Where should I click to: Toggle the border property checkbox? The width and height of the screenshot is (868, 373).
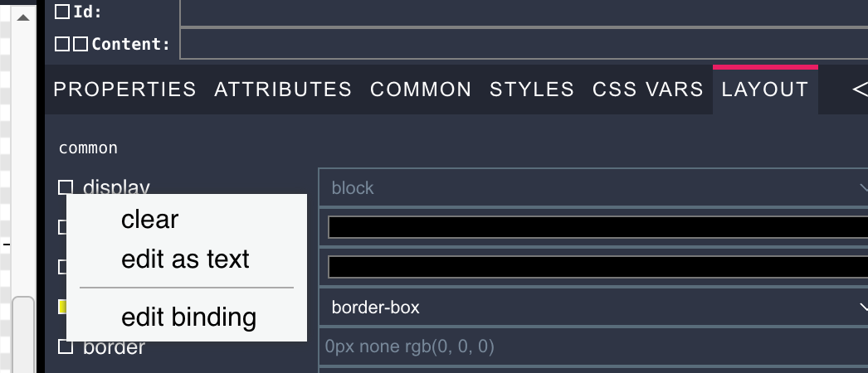pyautogui.click(x=66, y=346)
